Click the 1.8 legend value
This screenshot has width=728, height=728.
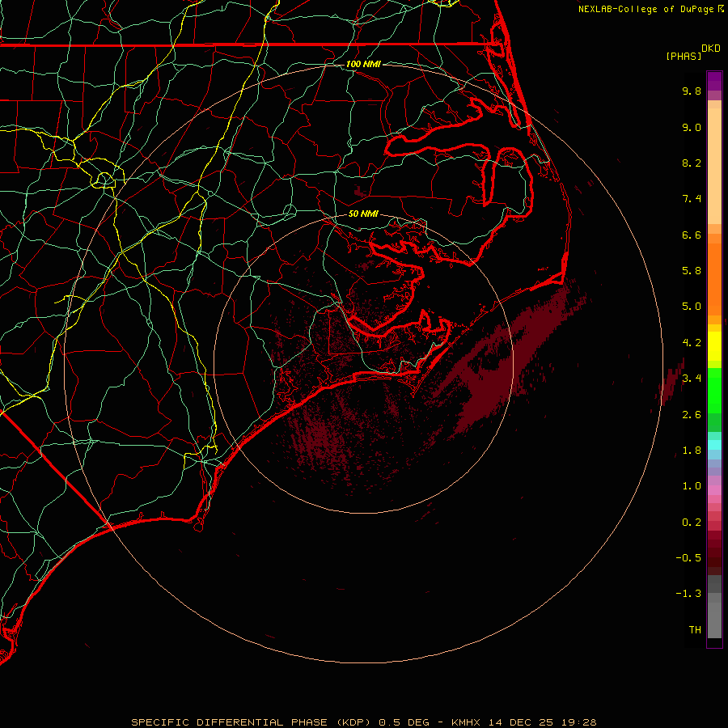[x=692, y=451]
